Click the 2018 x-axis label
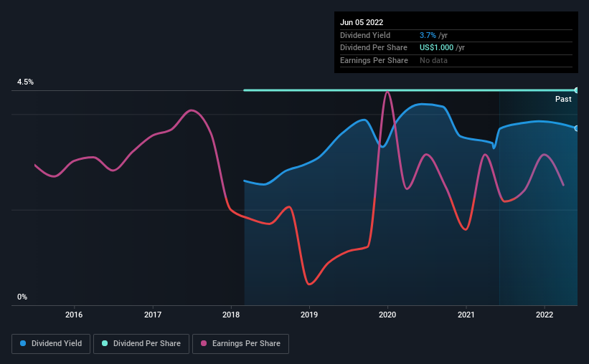Image resolution: width=589 pixels, height=364 pixels. 231,315
